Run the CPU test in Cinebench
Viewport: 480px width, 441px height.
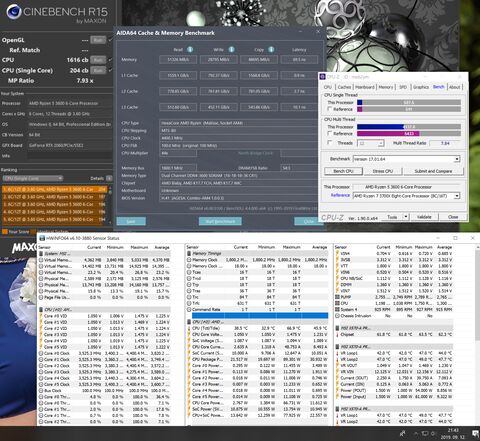98,60
